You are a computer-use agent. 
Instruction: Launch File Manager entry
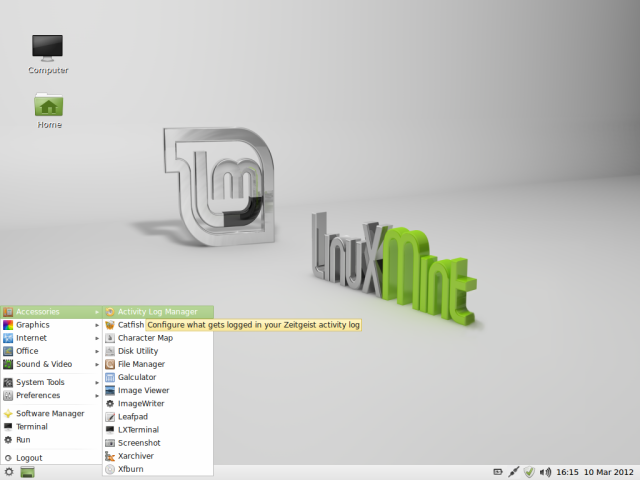158,364
